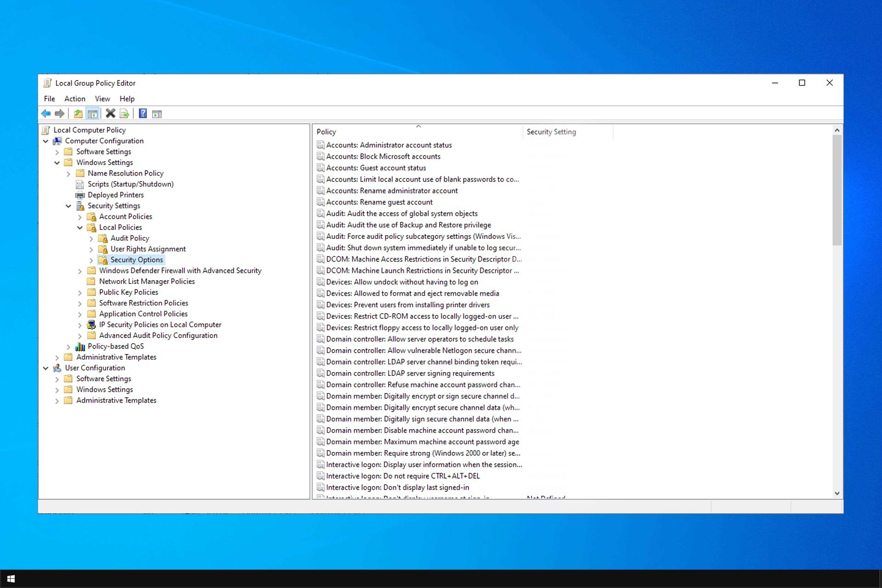Viewport: 882px width, 588px height.
Task: Expand the Name Resolution Policy node
Action: pos(68,174)
